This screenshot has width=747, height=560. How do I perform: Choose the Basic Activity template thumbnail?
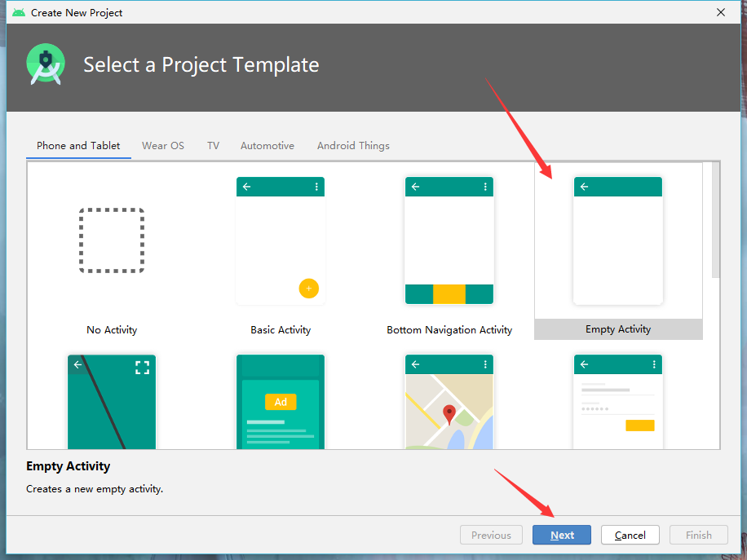coord(281,240)
